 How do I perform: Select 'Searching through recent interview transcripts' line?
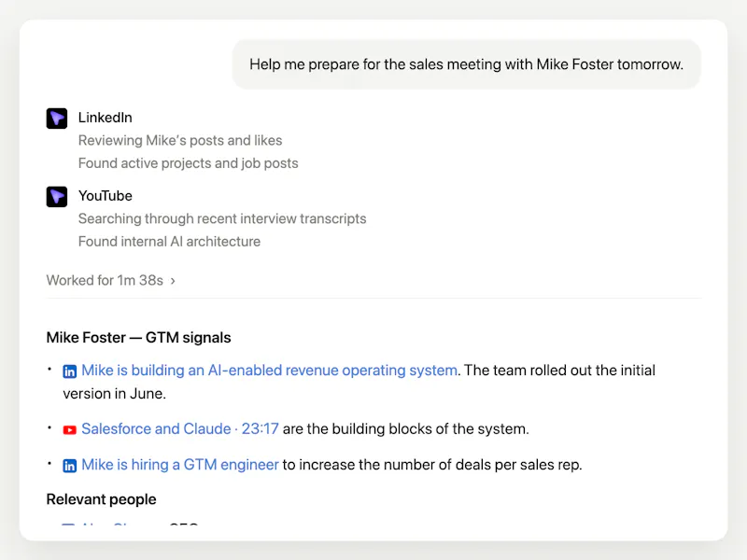(222, 218)
